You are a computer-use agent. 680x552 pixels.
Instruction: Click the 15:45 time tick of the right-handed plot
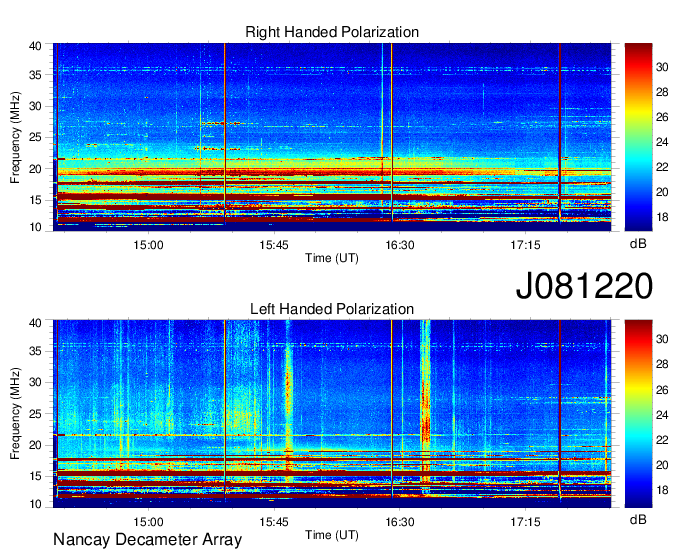[x=274, y=245]
